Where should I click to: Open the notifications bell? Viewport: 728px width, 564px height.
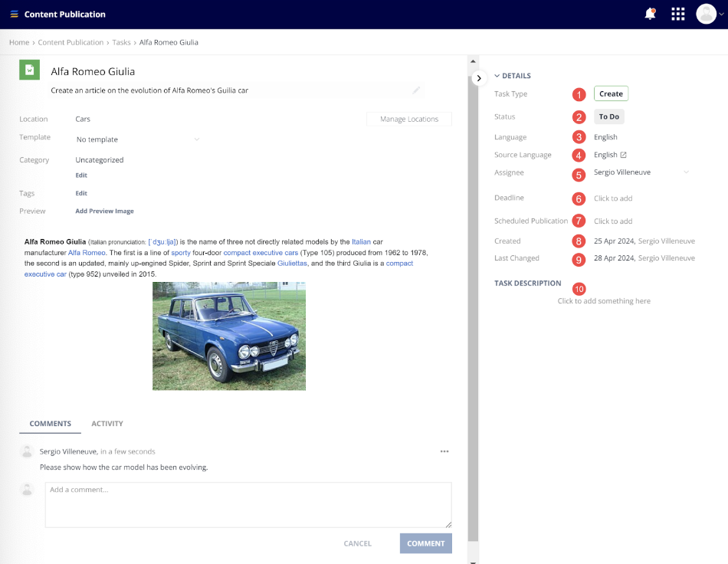pyautogui.click(x=650, y=14)
